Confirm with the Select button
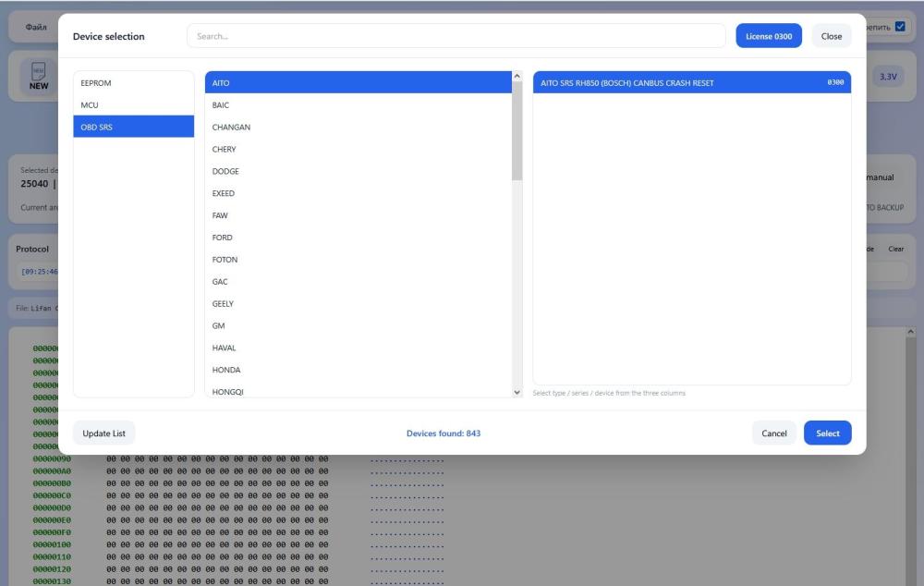This screenshot has width=924, height=586. pos(827,433)
